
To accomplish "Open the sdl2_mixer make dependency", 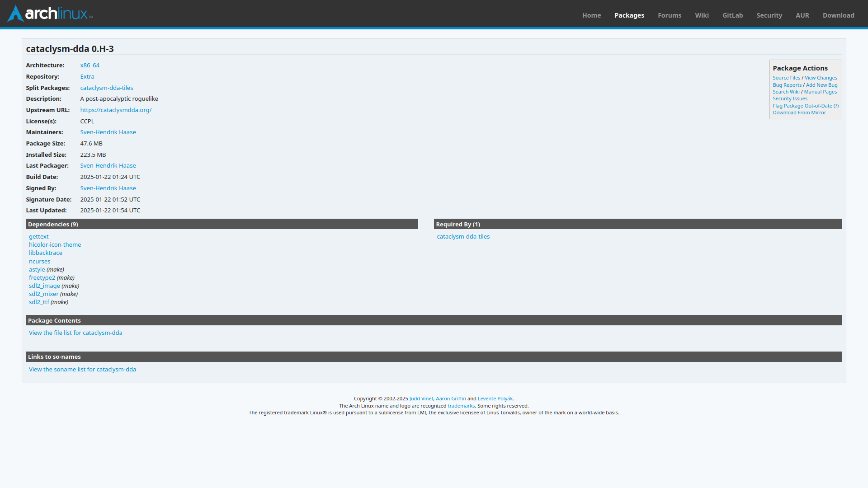I will 44,294.
